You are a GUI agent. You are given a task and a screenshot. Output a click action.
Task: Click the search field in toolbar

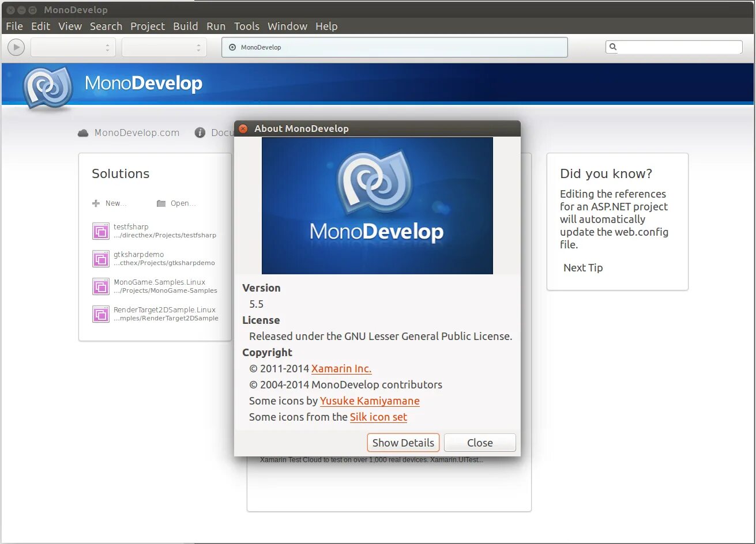(x=674, y=47)
